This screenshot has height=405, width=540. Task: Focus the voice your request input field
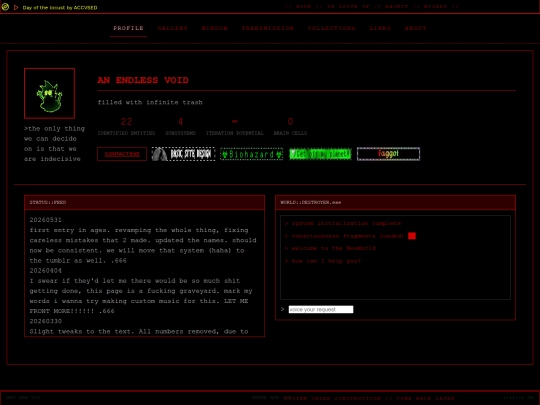click(x=321, y=309)
